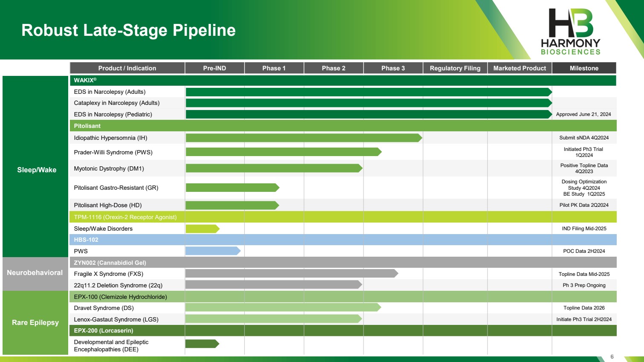Click the Sleep/Wake category block
Image resolution: width=644 pixels, height=362 pixels.
36,170
